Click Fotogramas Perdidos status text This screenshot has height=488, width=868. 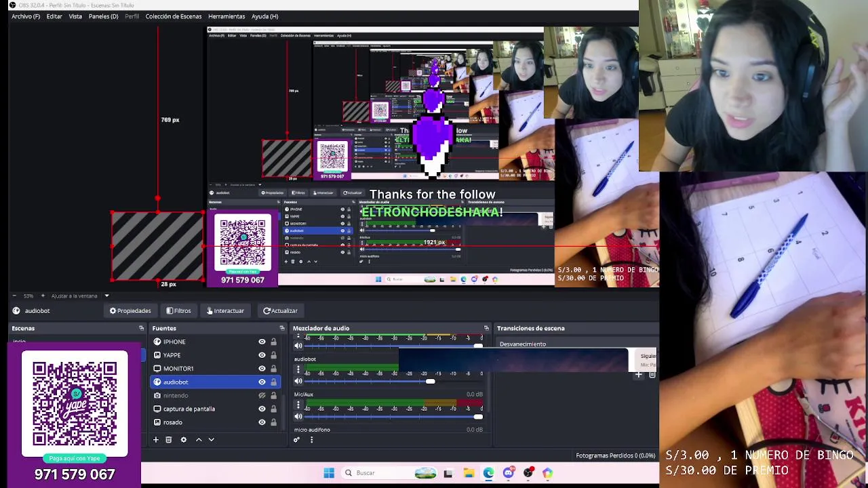[x=615, y=455]
